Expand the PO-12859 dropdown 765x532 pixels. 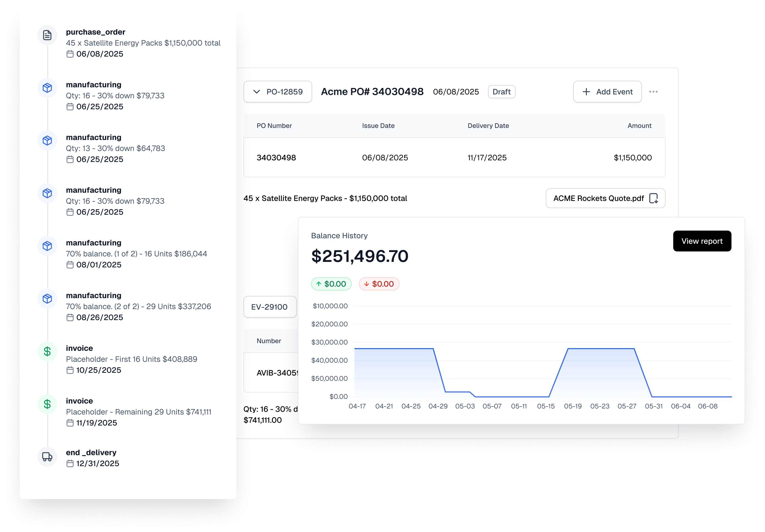coord(278,92)
